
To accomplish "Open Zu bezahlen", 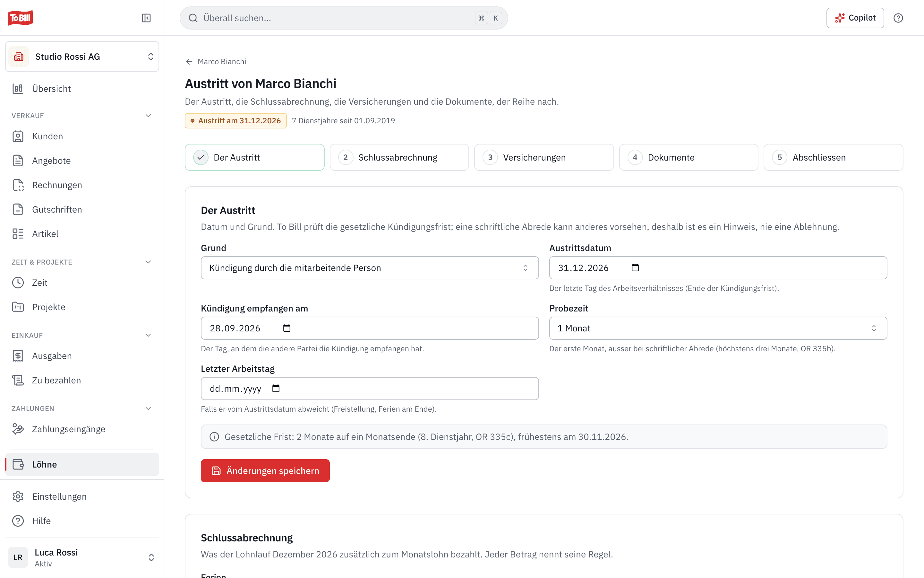I will pos(82,381).
